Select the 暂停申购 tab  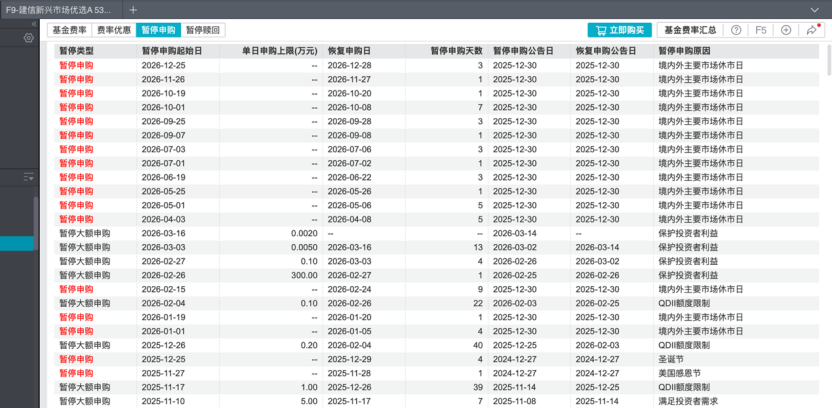[x=158, y=31]
